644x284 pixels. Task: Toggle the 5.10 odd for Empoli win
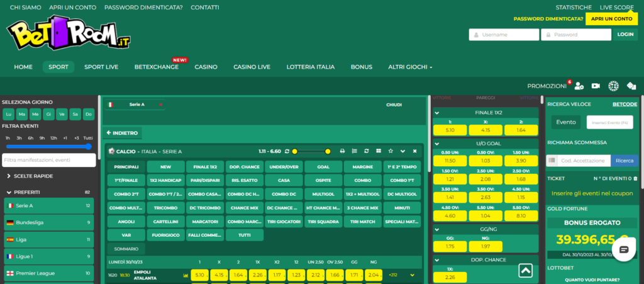pyautogui.click(x=200, y=275)
